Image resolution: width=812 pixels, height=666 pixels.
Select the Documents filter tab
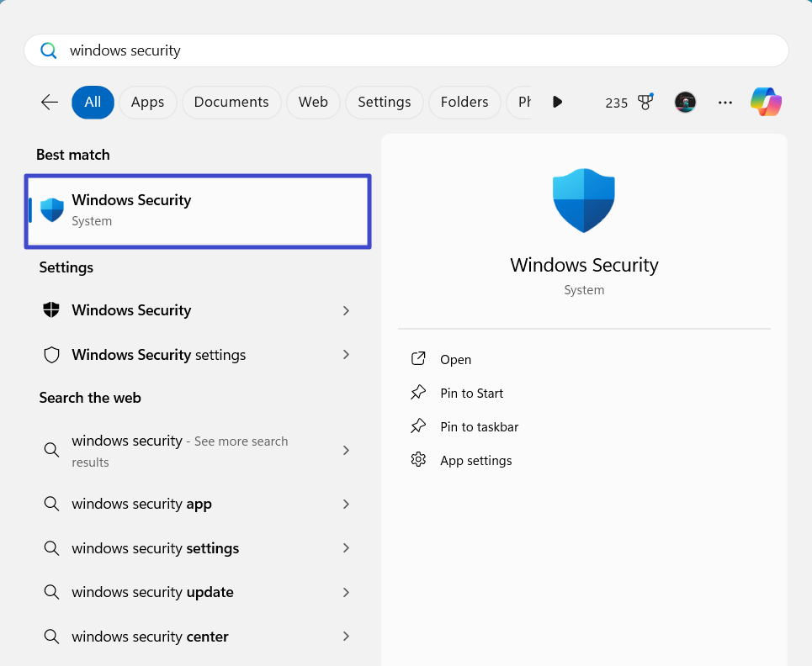(x=231, y=102)
